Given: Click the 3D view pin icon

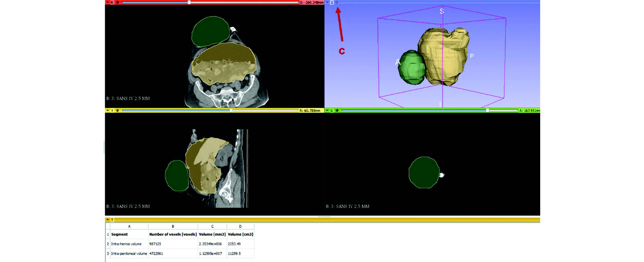Looking at the screenshot, I should click(x=327, y=2).
